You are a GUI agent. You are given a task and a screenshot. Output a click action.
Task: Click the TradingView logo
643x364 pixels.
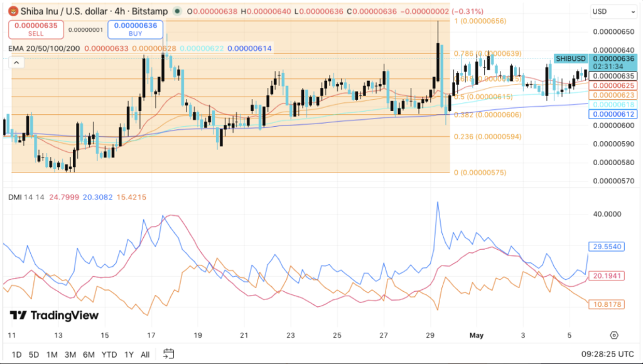point(54,315)
